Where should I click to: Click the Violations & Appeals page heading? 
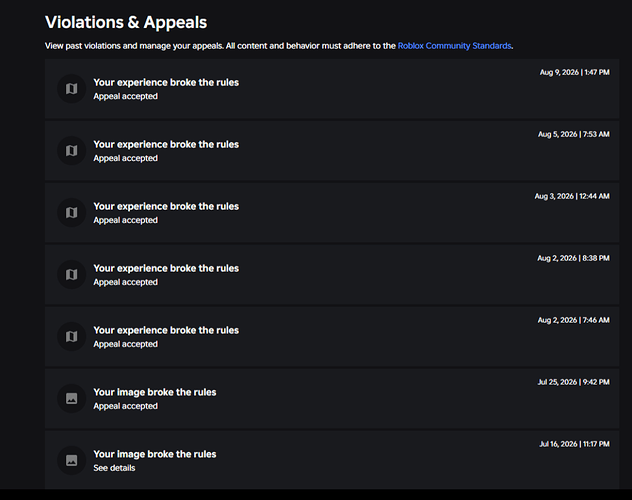[126, 23]
